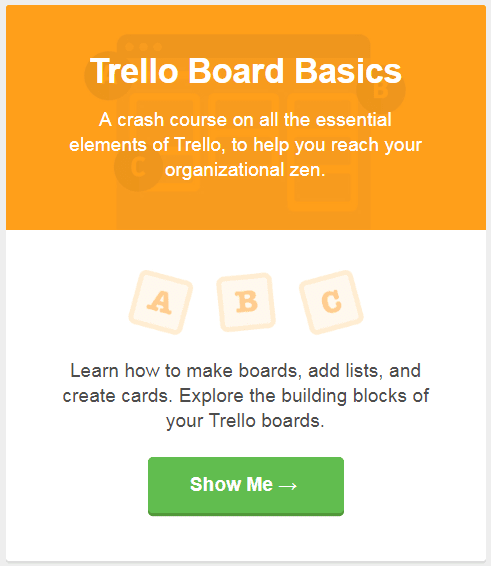Select the letter C block icon
Viewport: 491px width, 566px height.
pos(331,302)
